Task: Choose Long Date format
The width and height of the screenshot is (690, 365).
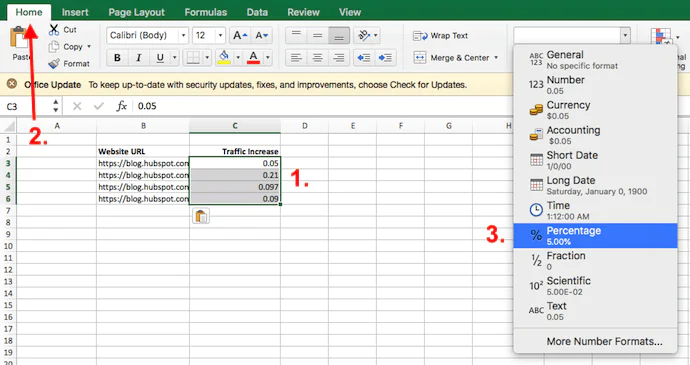Action: (595, 185)
